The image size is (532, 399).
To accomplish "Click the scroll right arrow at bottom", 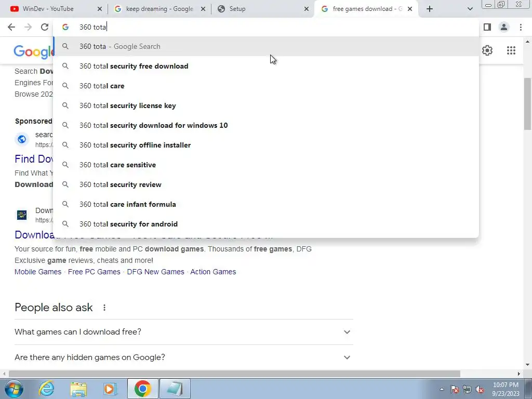I will [518, 374].
